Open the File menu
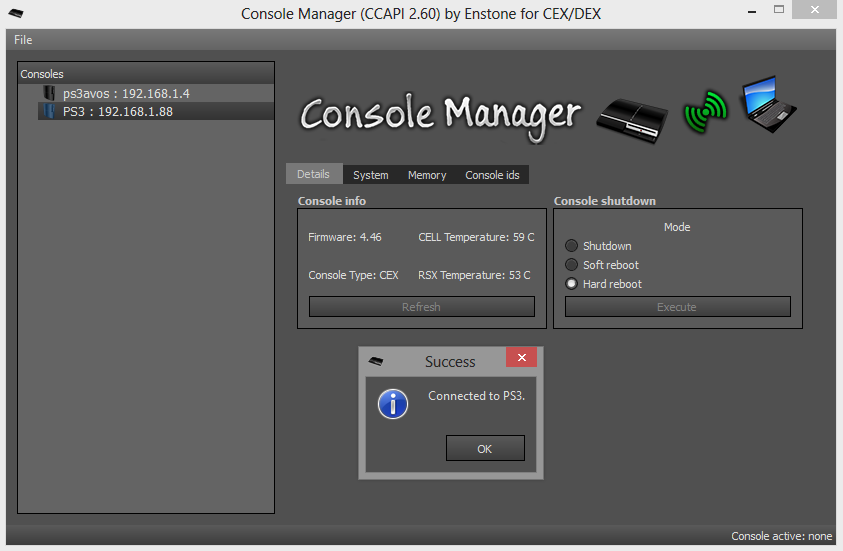 click(23, 40)
